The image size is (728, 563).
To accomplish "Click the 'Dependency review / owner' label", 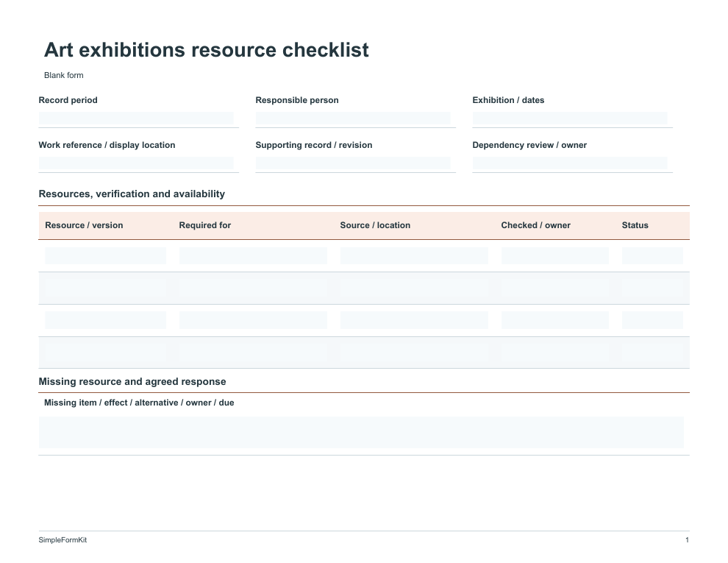I will (x=529, y=145).
